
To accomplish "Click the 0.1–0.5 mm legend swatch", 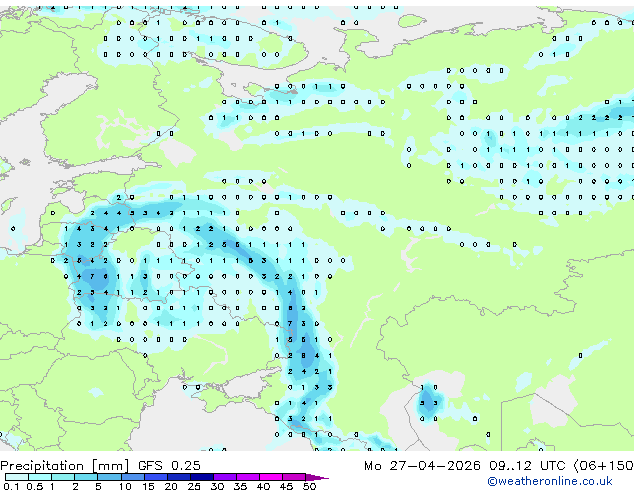I will (17, 477).
